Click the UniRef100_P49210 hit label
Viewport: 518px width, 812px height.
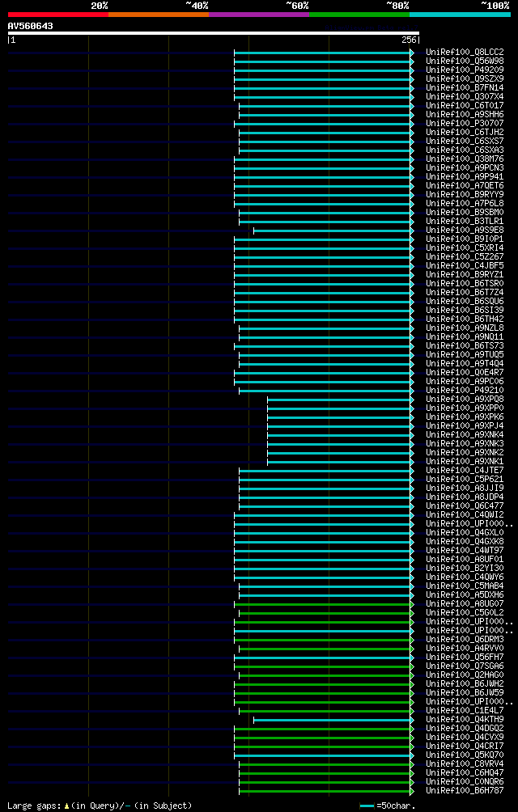pyautogui.click(x=465, y=390)
